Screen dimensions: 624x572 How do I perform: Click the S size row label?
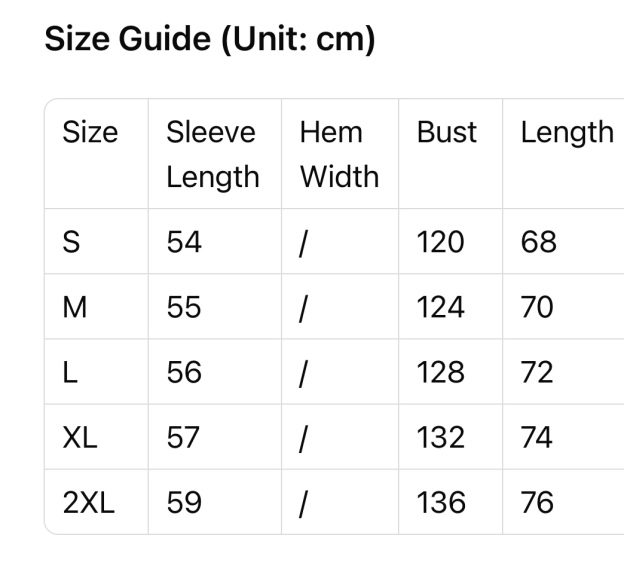(72, 242)
